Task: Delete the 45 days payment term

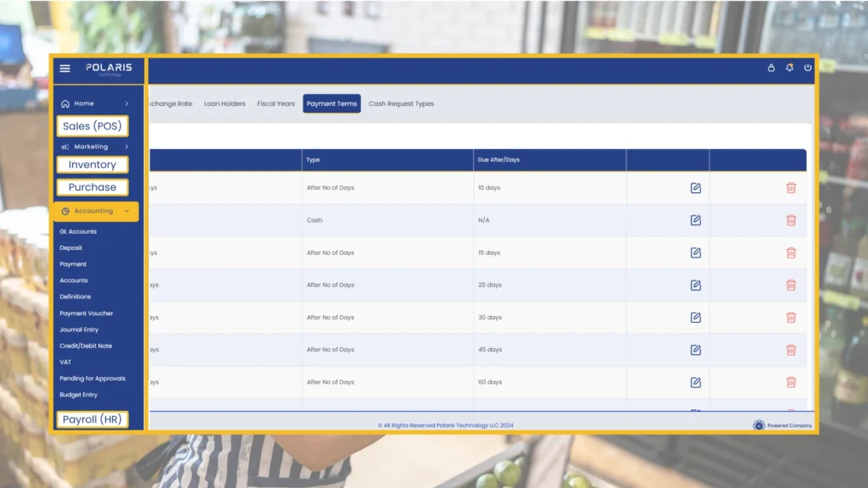Action: [x=791, y=350]
